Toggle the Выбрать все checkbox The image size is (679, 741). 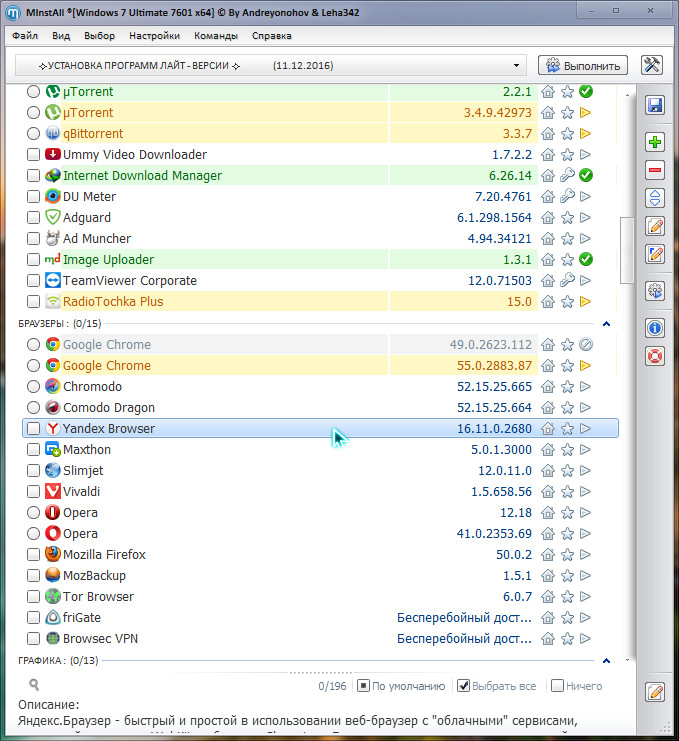[464, 686]
